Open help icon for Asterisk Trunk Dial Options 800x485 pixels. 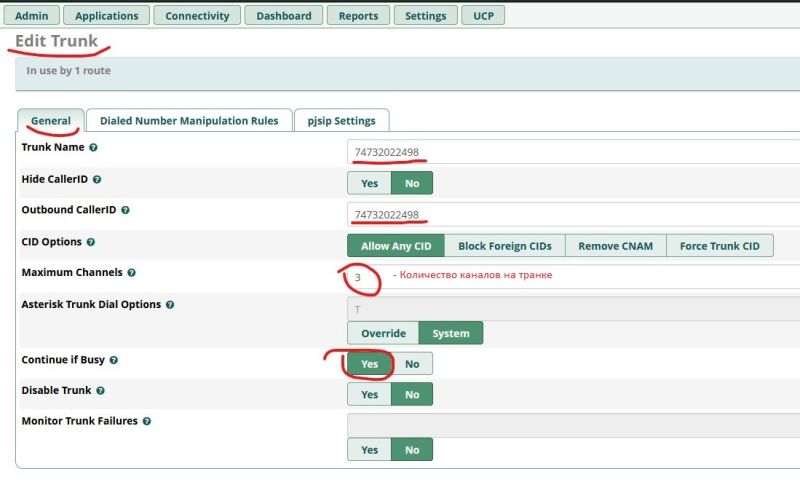170,305
